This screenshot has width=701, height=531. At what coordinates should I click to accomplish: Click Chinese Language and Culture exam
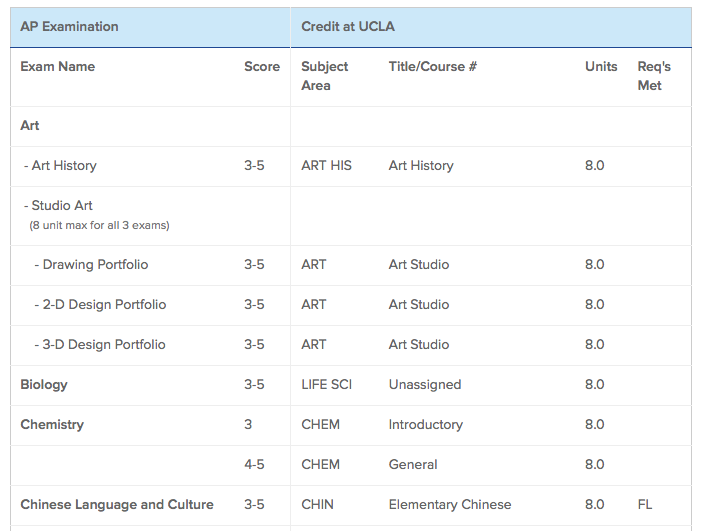(117, 505)
